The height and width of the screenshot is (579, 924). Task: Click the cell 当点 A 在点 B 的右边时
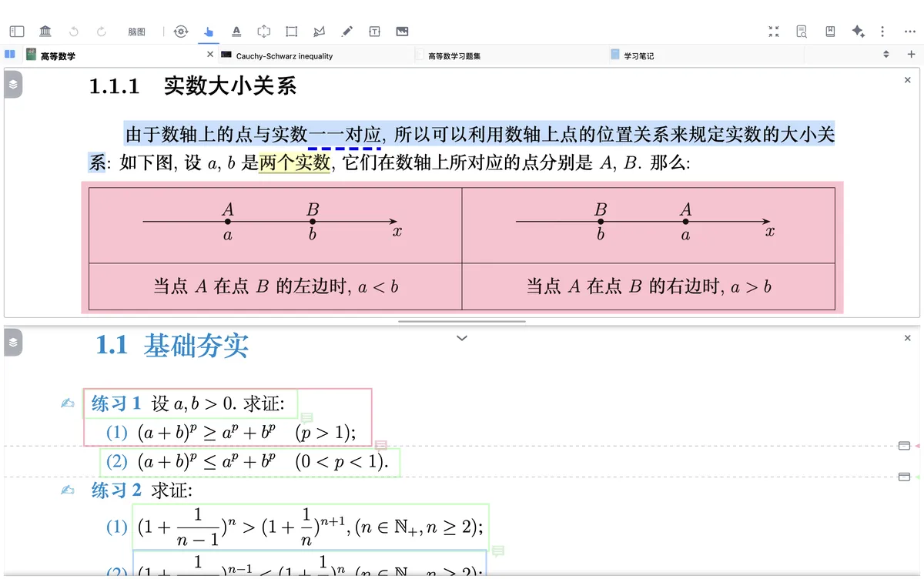[x=648, y=286]
